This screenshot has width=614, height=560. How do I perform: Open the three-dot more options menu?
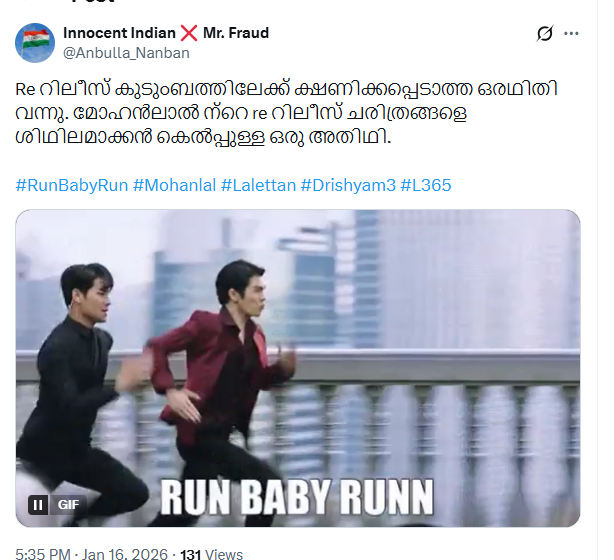(x=571, y=34)
